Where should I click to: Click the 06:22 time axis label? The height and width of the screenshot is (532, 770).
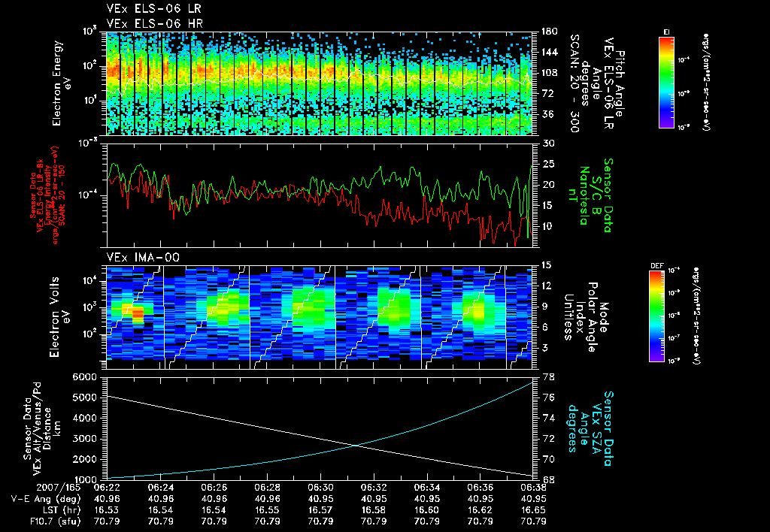[x=107, y=488]
